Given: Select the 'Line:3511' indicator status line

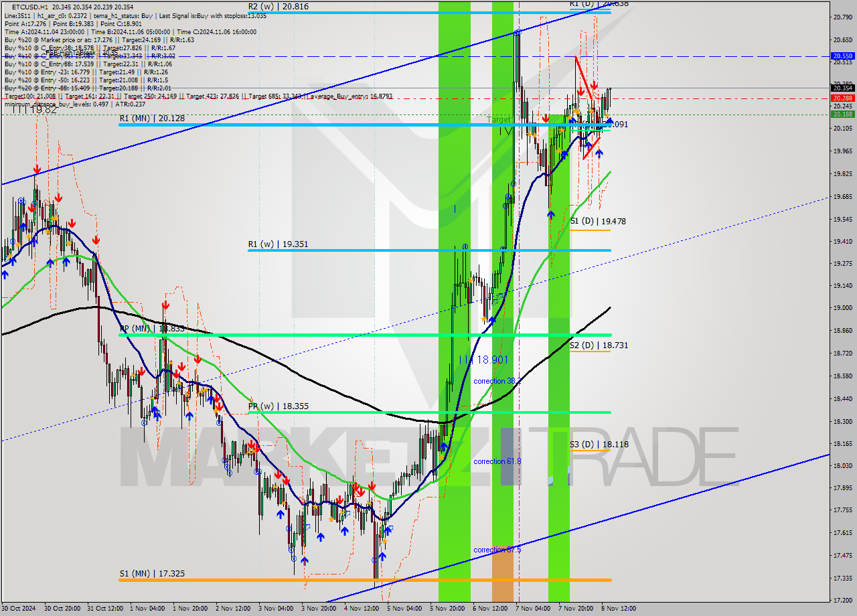Looking at the screenshot, I should [x=135, y=15].
